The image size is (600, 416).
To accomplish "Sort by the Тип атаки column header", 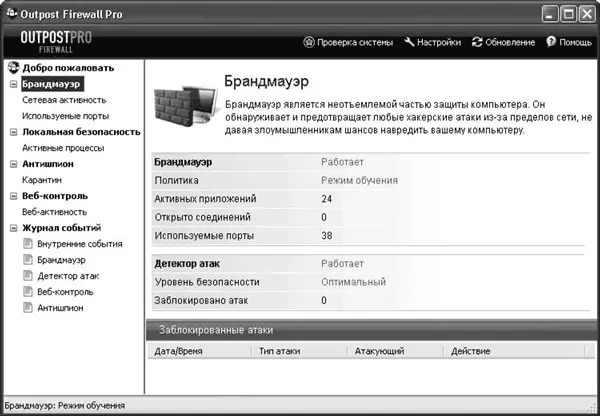I will [x=299, y=351].
